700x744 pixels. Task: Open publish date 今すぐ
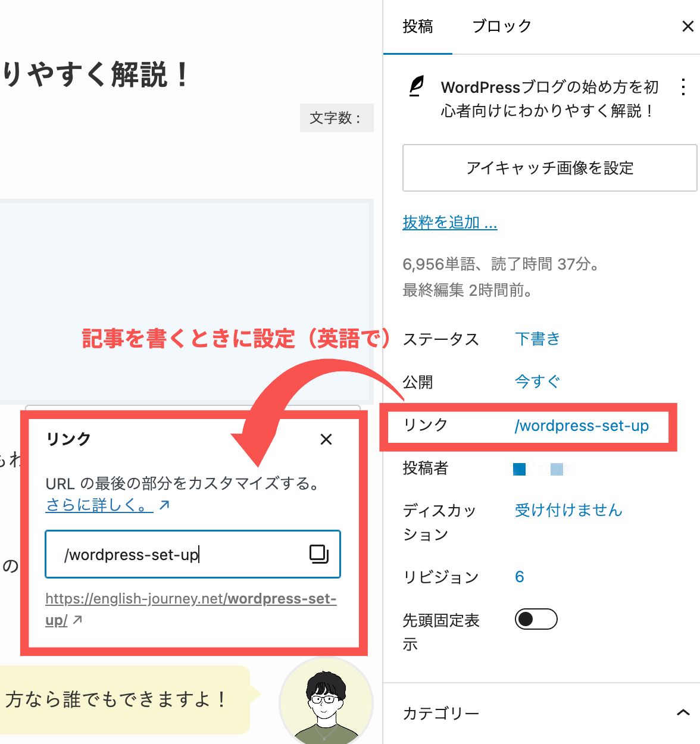pyautogui.click(x=537, y=382)
